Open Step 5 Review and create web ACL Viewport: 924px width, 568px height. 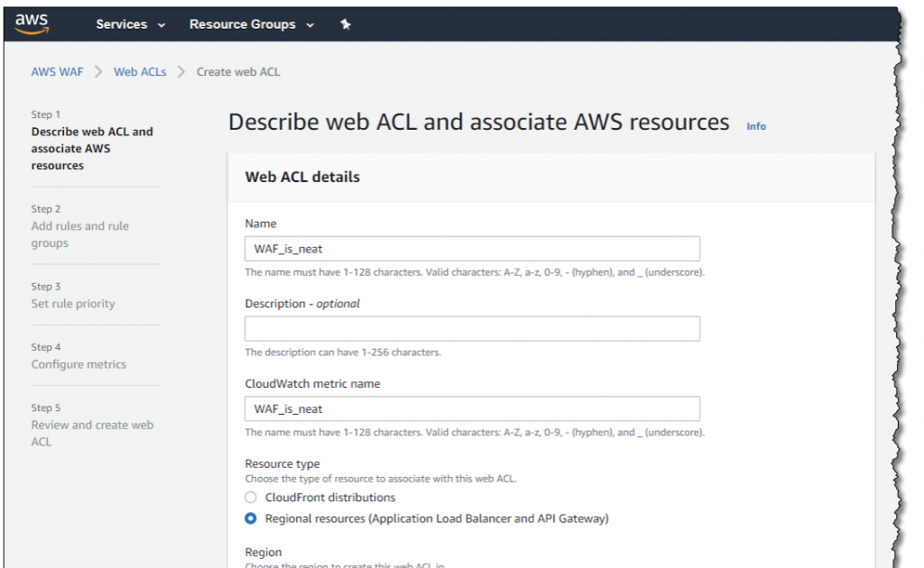tap(92, 433)
